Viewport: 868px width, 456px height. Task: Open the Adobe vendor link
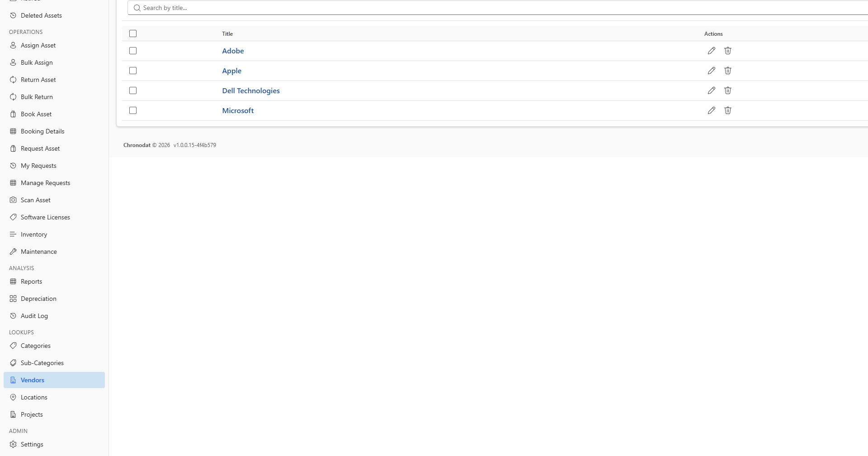233,51
